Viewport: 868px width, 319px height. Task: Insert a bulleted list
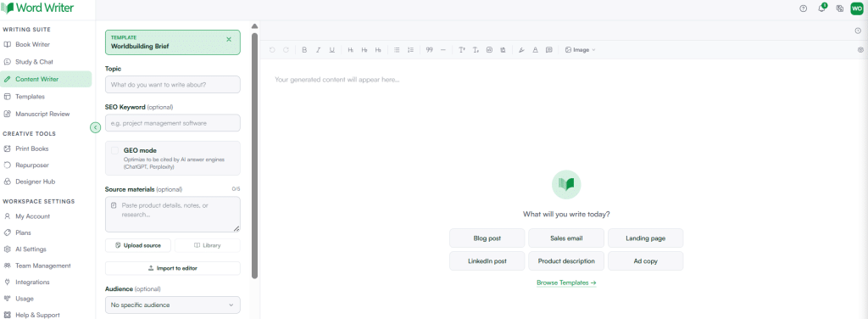[397, 50]
